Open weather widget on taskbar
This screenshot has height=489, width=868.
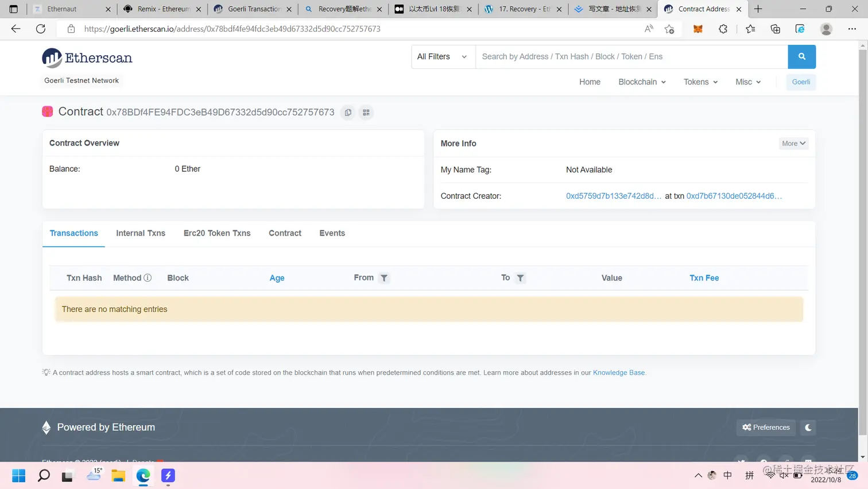[x=94, y=475]
